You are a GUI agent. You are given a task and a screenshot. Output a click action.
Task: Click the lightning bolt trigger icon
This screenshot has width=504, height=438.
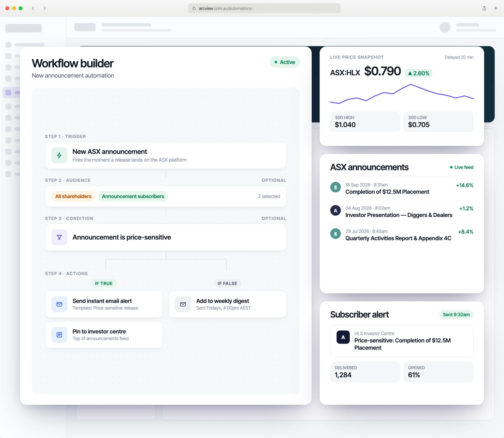point(59,155)
